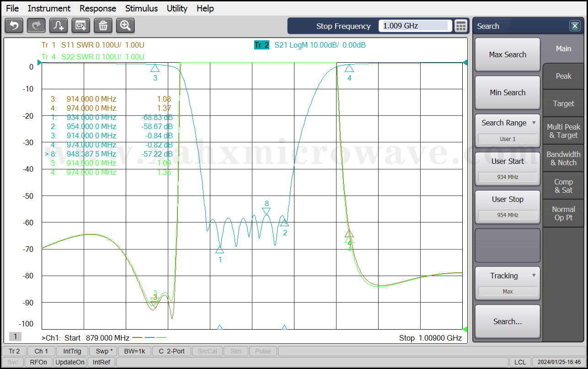Select marker 1 triangle near -70 dB

(x=220, y=250)
